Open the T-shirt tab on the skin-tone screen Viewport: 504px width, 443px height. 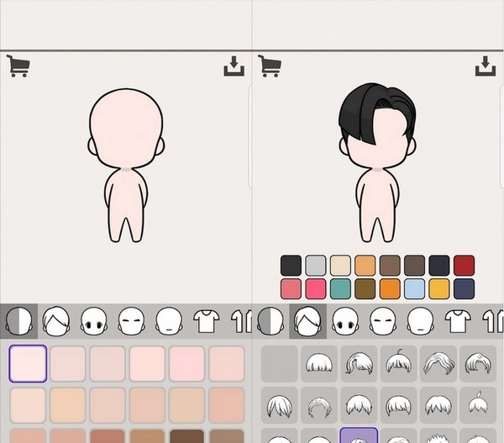[207, 321]
